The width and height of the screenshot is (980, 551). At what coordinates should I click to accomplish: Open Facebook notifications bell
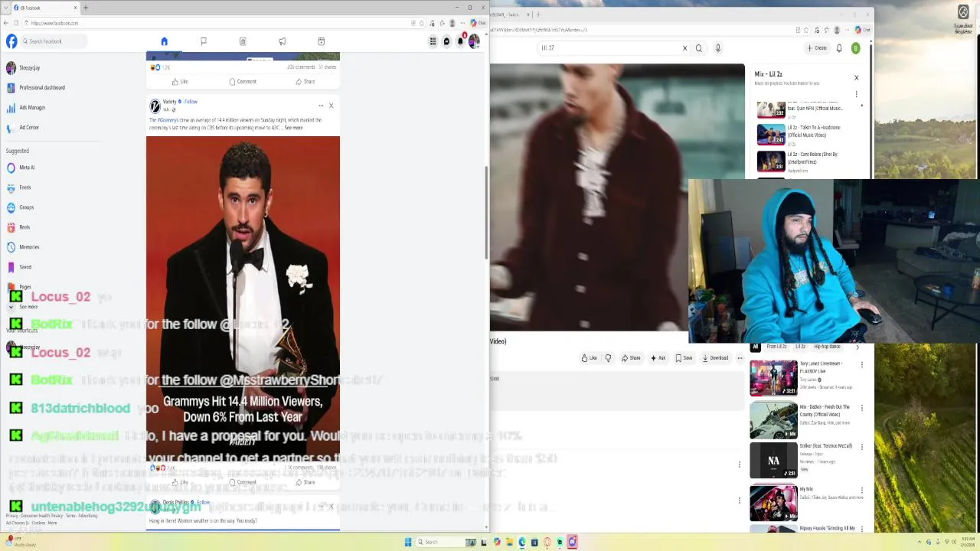(460, 41)
